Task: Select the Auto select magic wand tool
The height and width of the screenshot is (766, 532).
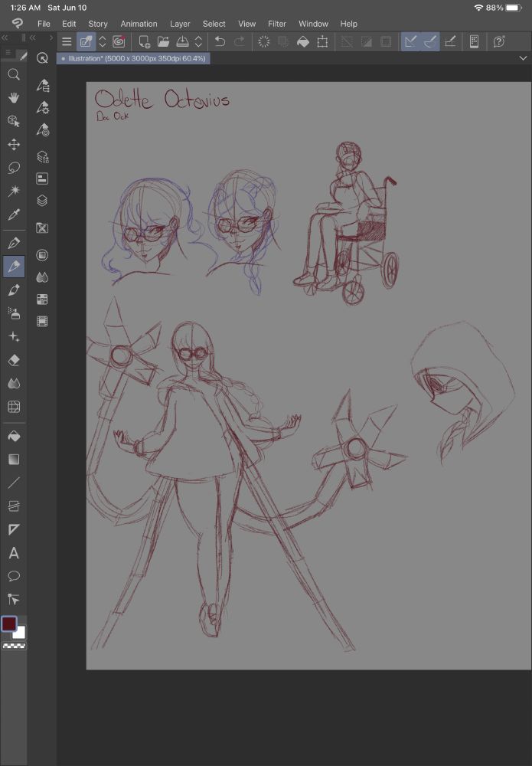Action: coord(14,191)
